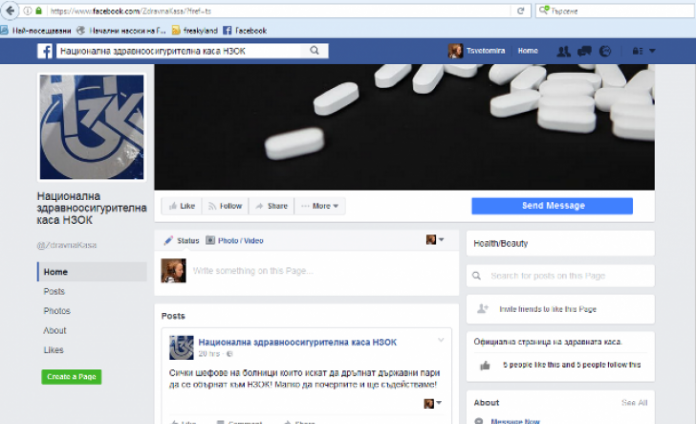This screenshot has height=424, width=696.
Task: Open the composer identity selector dropdown
Action: [436, 240]
